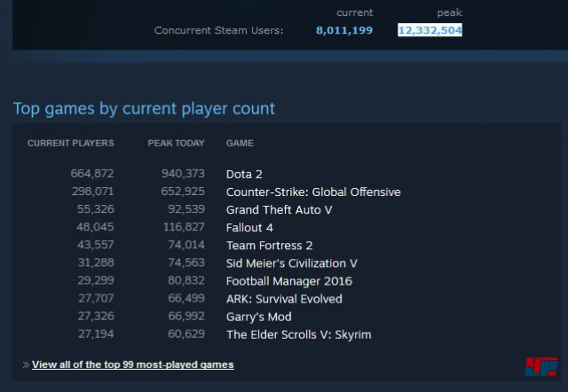The image size is (568, 392).
Task: Click the 'current' column label above user count
Action: pos(355,12)
